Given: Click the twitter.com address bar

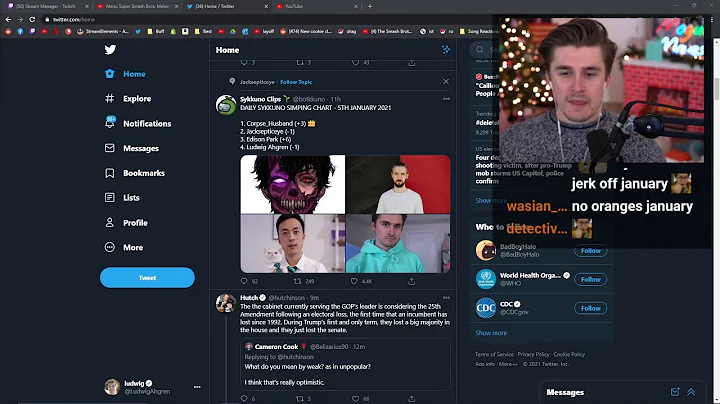Looking at the screenshot, I should pyautogui.click(x=266, y=19).
